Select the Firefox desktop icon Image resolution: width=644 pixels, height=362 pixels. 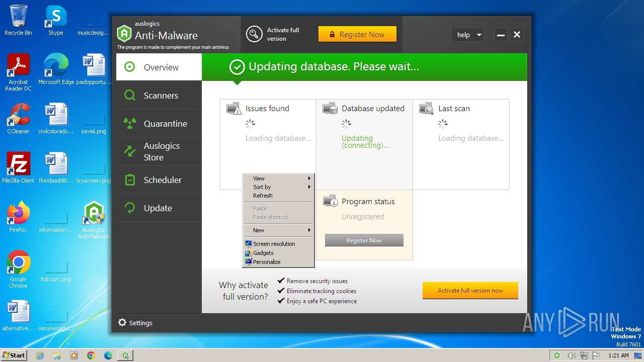coord(18,217)
